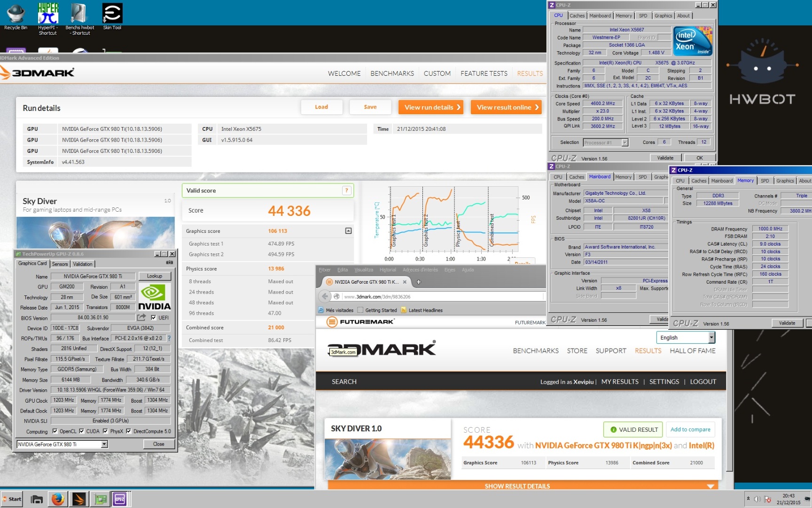The height and width of the screenshot is (508, 812).
Task: Click View result online button
Action: coord(506,107)
